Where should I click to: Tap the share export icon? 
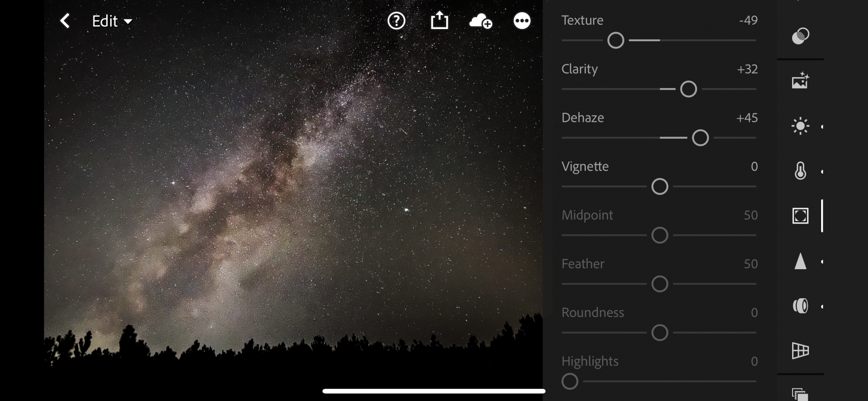tap(439, 20)
